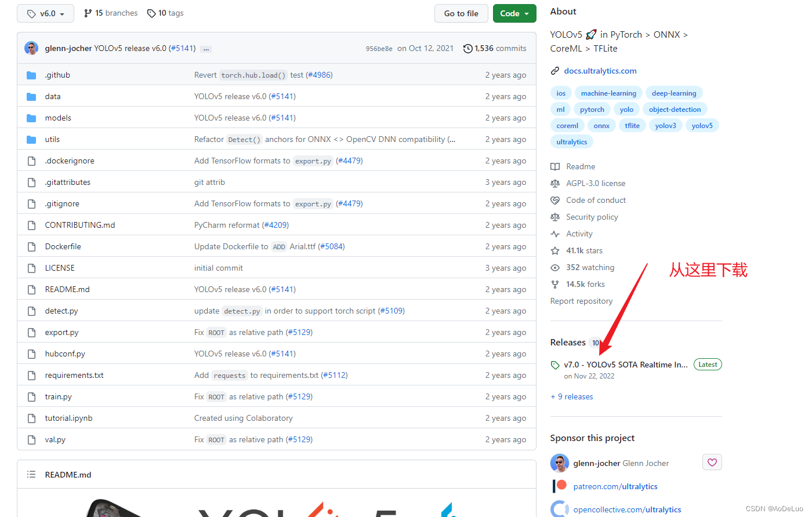Screen dimensions: 812x517
Task: Expand commit message ellipsis button
Action: (x=206, y=49)
